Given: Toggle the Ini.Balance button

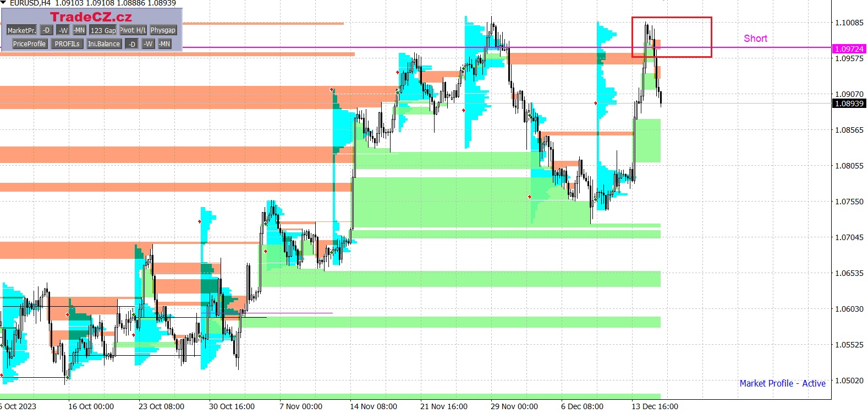Looking at the screenshot, I should (x=103, y=44).
